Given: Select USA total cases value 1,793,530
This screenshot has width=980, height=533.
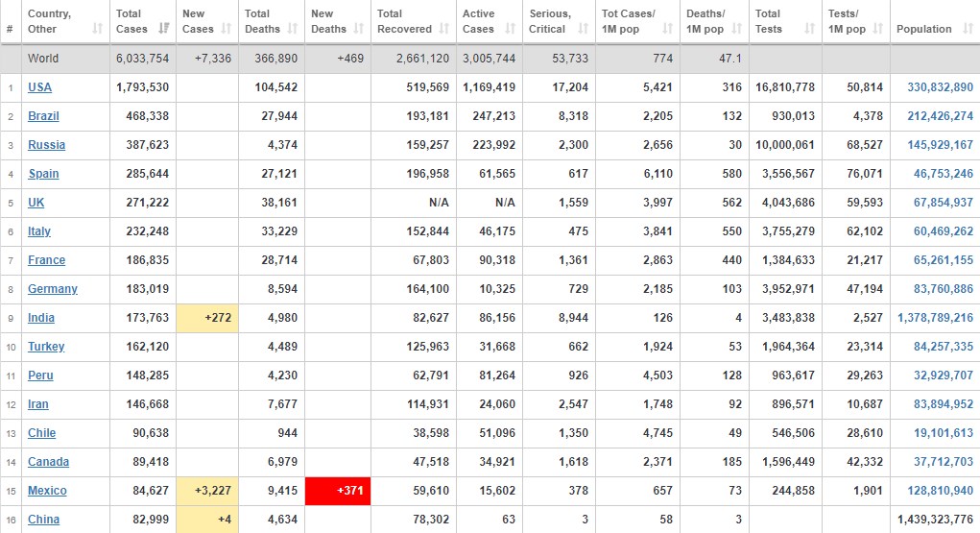Looking at the screenshot, I should (x=142, y=87).
